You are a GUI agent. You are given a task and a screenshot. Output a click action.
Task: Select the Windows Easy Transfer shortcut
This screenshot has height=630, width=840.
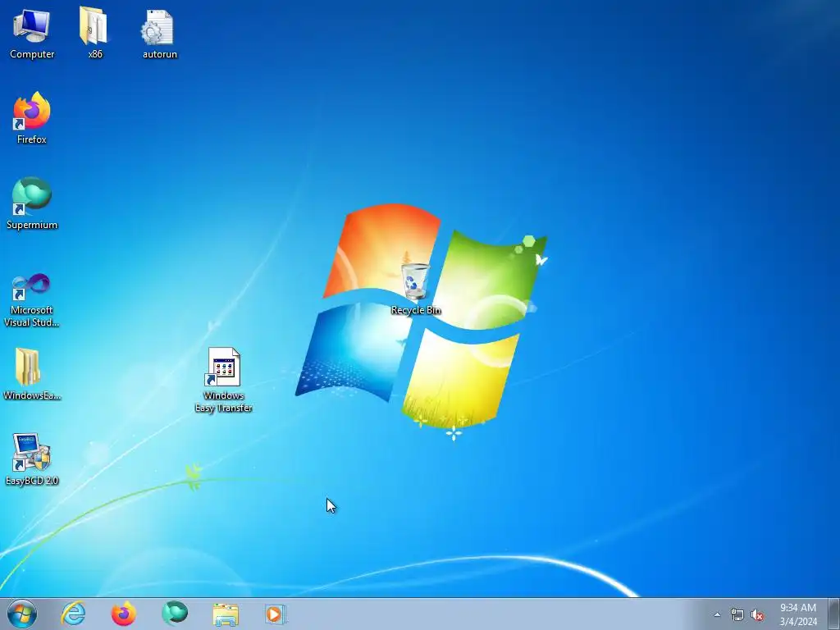pyautogui.click(x=223, y=379)
